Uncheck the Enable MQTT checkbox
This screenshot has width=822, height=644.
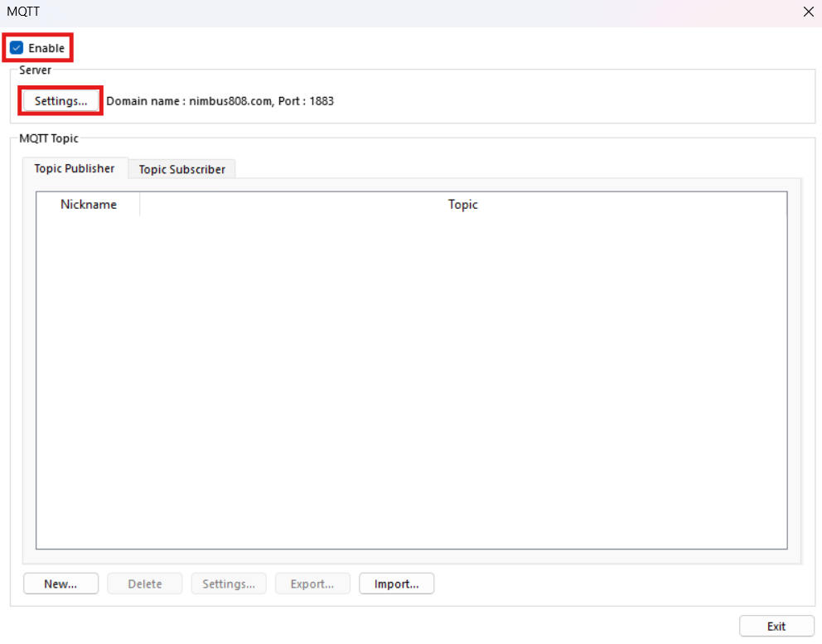(17, 48)
